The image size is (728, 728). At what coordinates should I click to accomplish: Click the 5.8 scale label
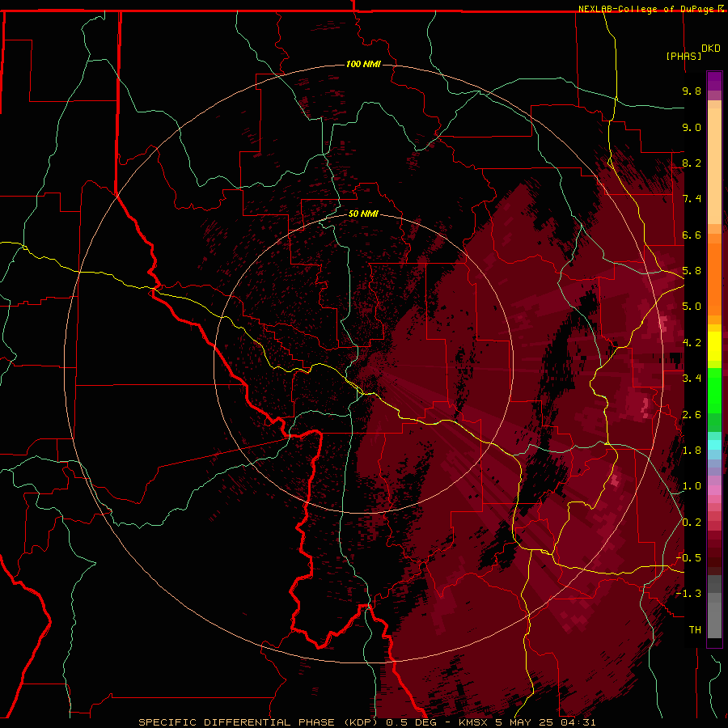click(692, 271)
